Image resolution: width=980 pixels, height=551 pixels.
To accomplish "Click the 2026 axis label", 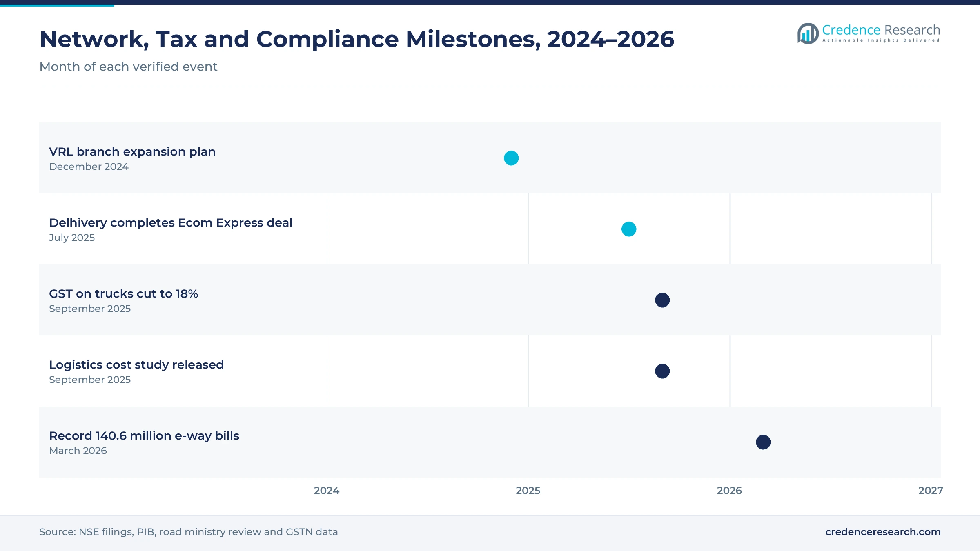I will [729, 491].
